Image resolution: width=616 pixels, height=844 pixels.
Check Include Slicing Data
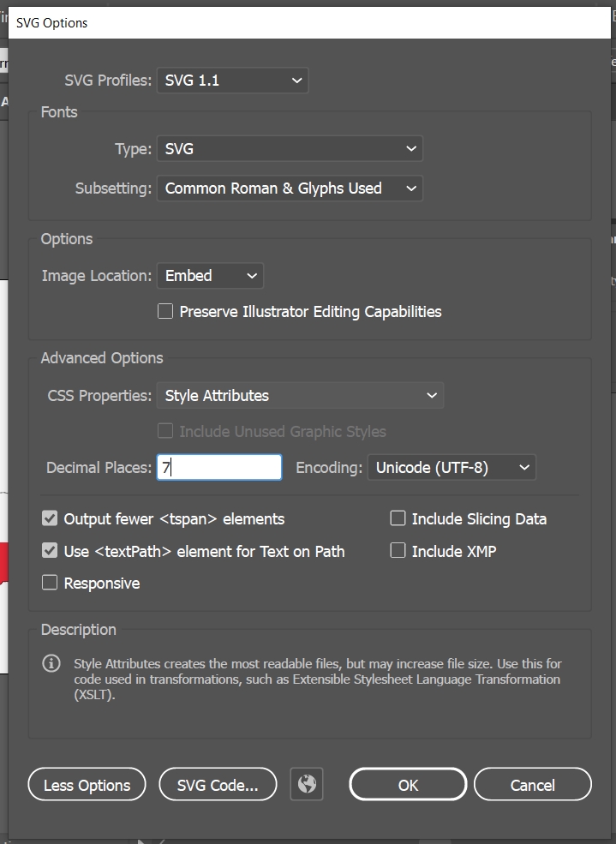click(x=398, y=518)
